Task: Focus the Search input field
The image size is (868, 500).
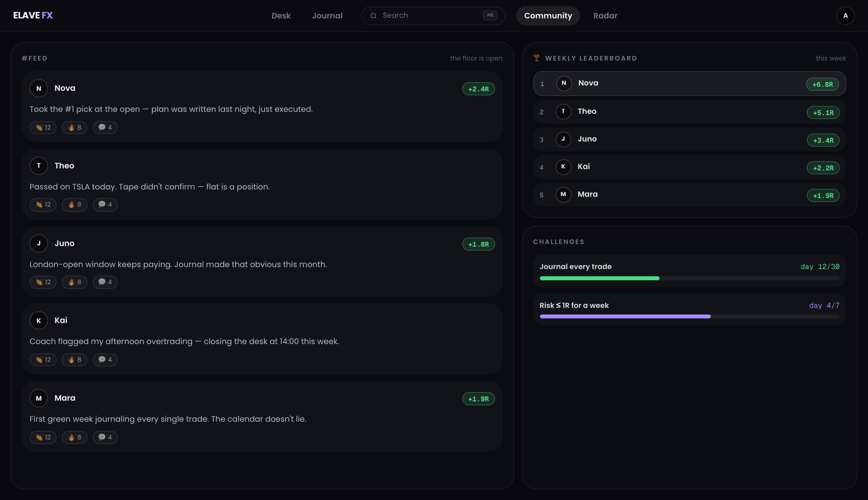Action: [x=433, y=15]
